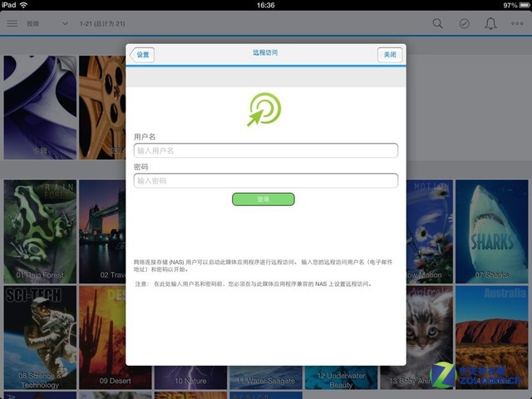Image resolution: width=532 pixels, height=399 pixels.
Task: Click the 密码 password input field
Action: pyautogui.click(x=265, y=180)
